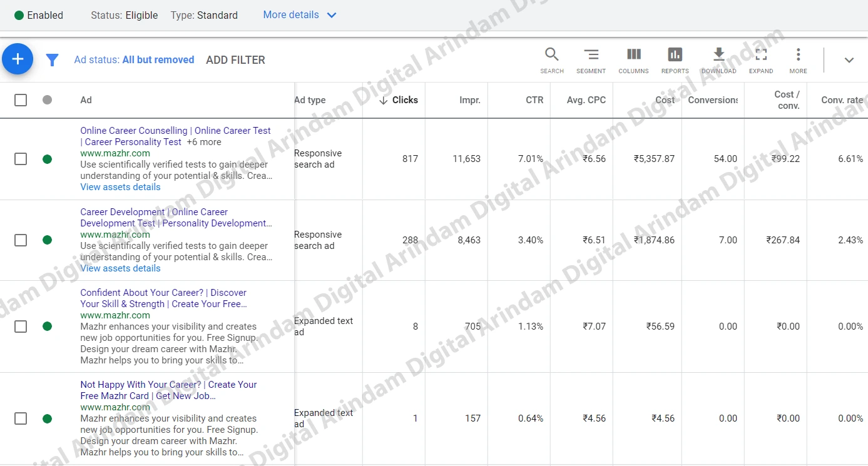Sort by the Conversions column header
Image resolution: width=868 pixels, height=466 pixels.
pyautogui.click(x=713, y=100)
